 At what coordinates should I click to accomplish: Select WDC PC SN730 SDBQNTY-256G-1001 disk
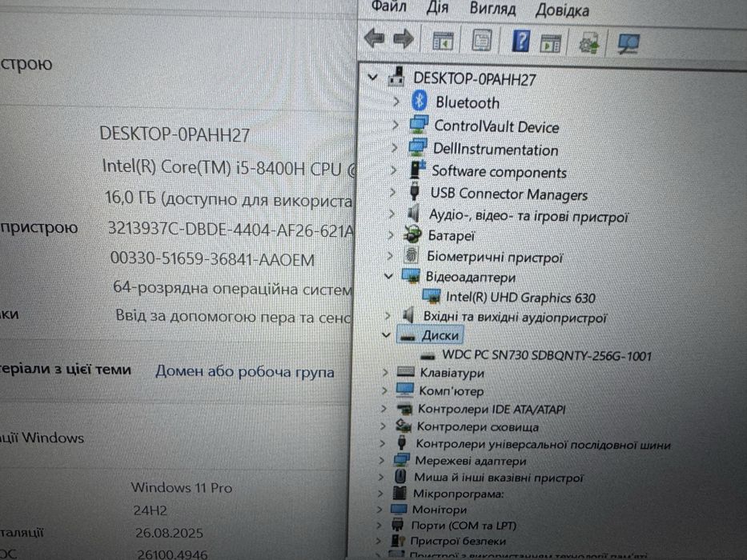pyautogui.click(x=546, y=355)
